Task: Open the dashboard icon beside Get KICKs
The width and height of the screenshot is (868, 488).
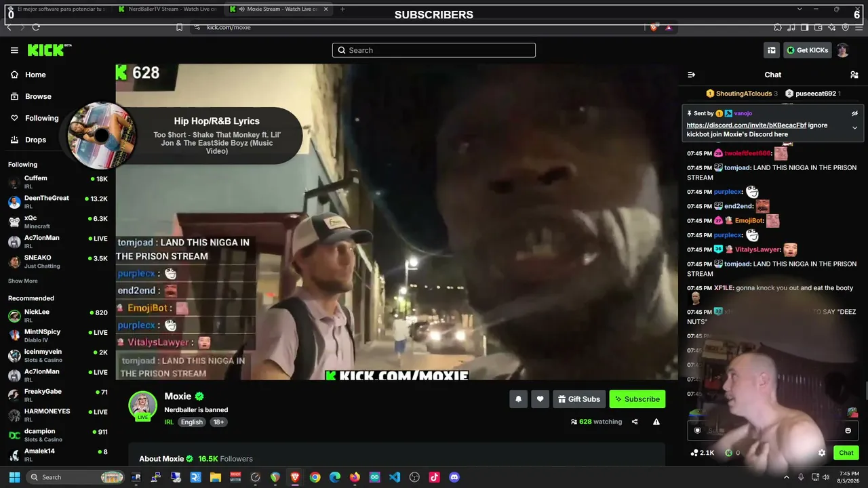Action: pyautogui.click(x=772, y=50)
